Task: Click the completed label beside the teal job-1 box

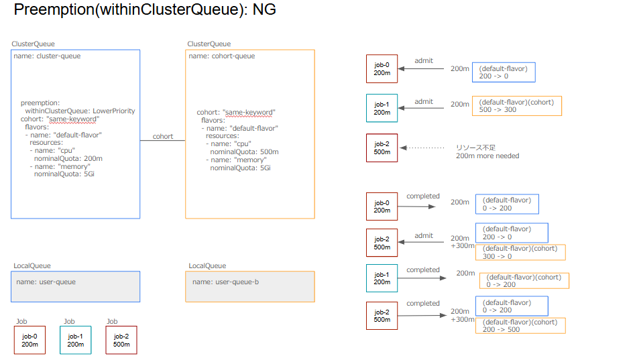Action: pyautogui.click(x=423, y=270)
